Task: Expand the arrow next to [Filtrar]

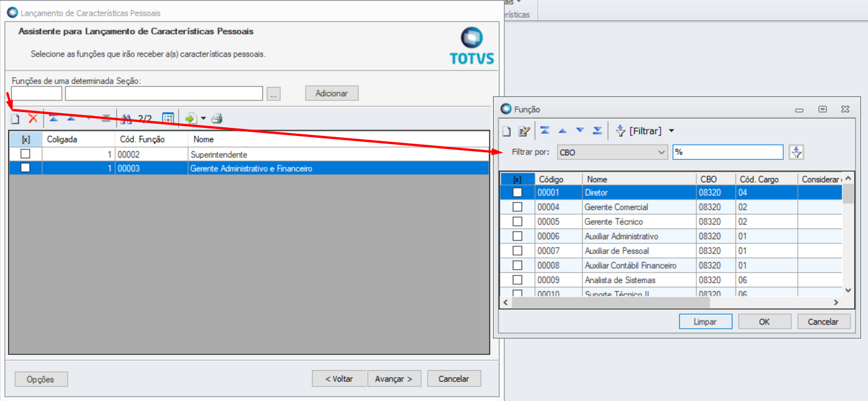Action: 671,131
